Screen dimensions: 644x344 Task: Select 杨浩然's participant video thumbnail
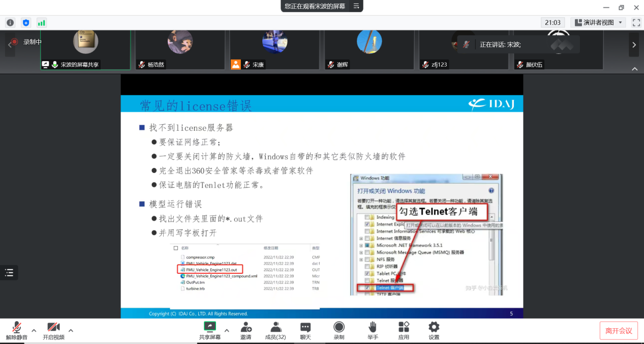(180, 49)
